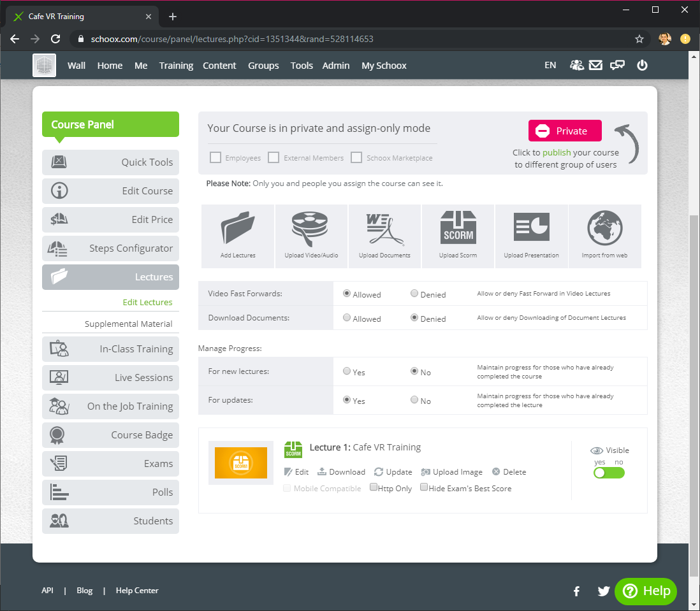
Task: Click the Schoox academy logo icon
Action: (44, 66)
